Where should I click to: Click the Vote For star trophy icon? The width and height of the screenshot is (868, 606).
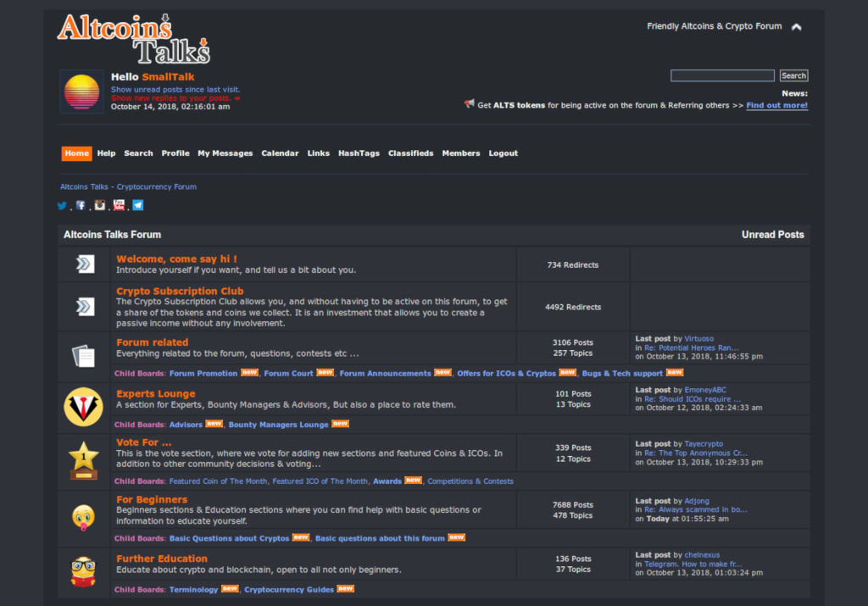(84, 460)
